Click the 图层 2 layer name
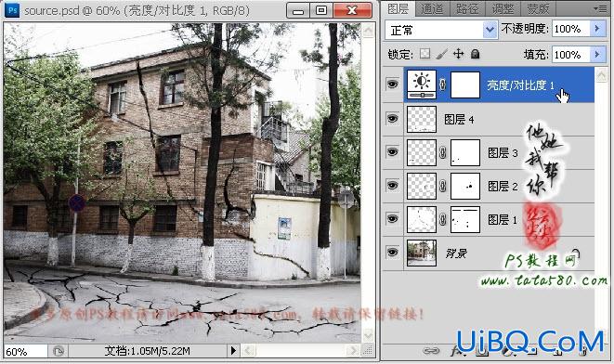This screenshot has width=614, height=364. pyautogui.click(x=503, y=187)
